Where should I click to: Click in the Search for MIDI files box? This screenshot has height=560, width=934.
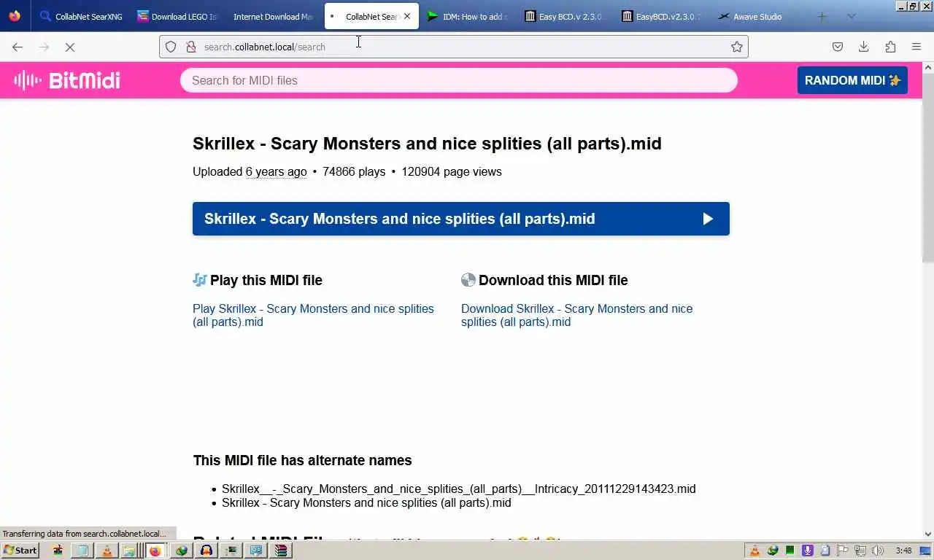coord(459,80)
